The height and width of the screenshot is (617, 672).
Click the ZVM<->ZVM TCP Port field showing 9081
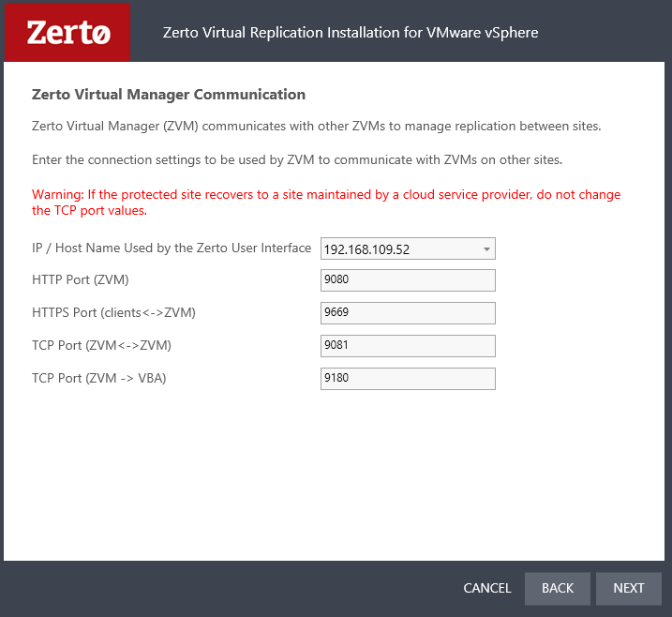pos(407,346)
